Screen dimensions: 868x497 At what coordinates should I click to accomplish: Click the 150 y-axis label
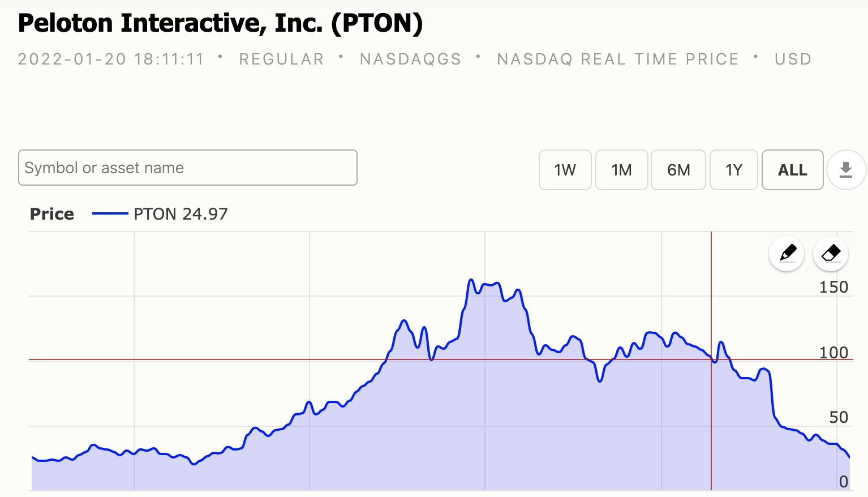point(833,287)
